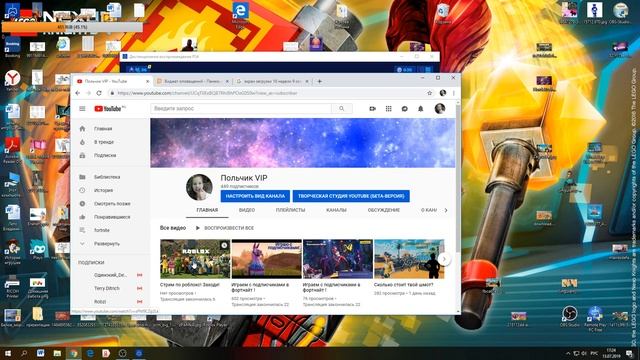This screenshot has height=360, width=640.
Task: Open the Remote Play PC desktop shortcut
Action: point(595,319)
